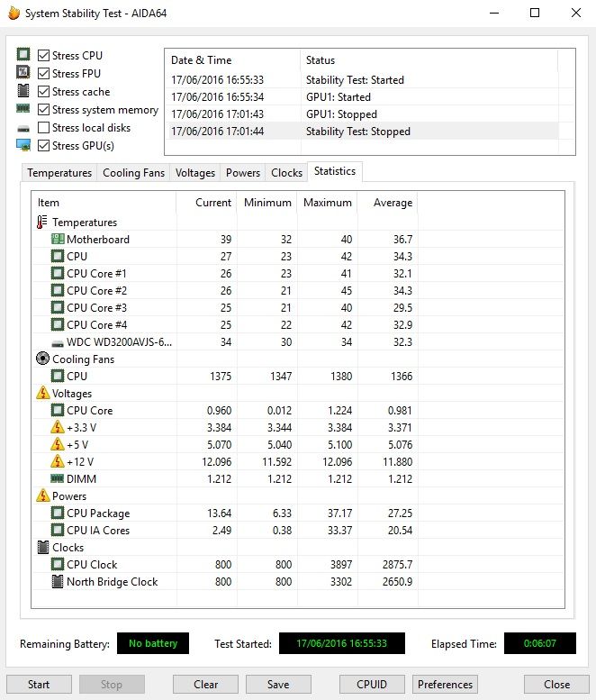Click the Clocks category chip icon
Screen dimensions: 596x700
[x=42, y=548]
